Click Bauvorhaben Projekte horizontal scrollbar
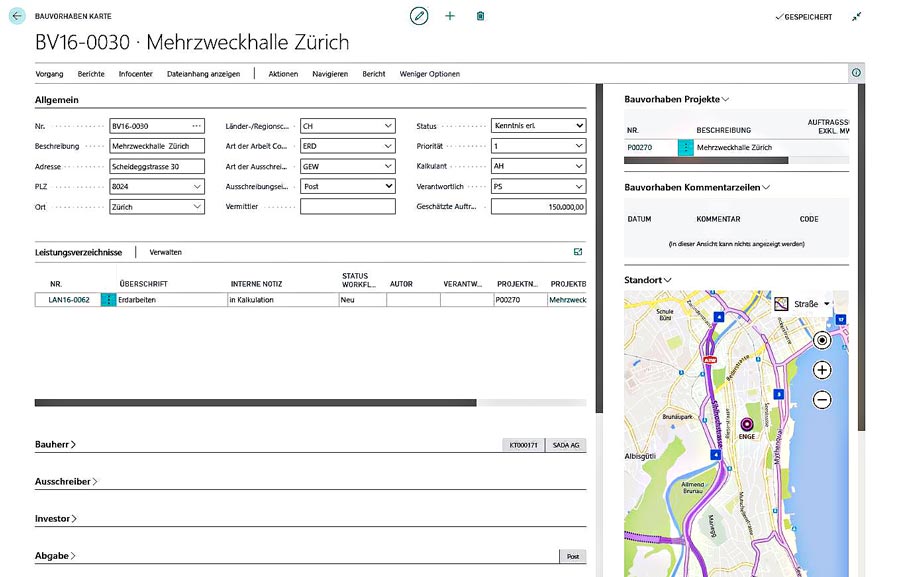The image size is (900, 577). [706, 161]
